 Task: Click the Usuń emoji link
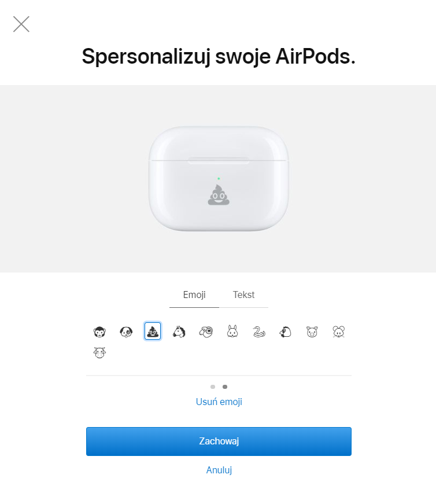tap(219, 402)
